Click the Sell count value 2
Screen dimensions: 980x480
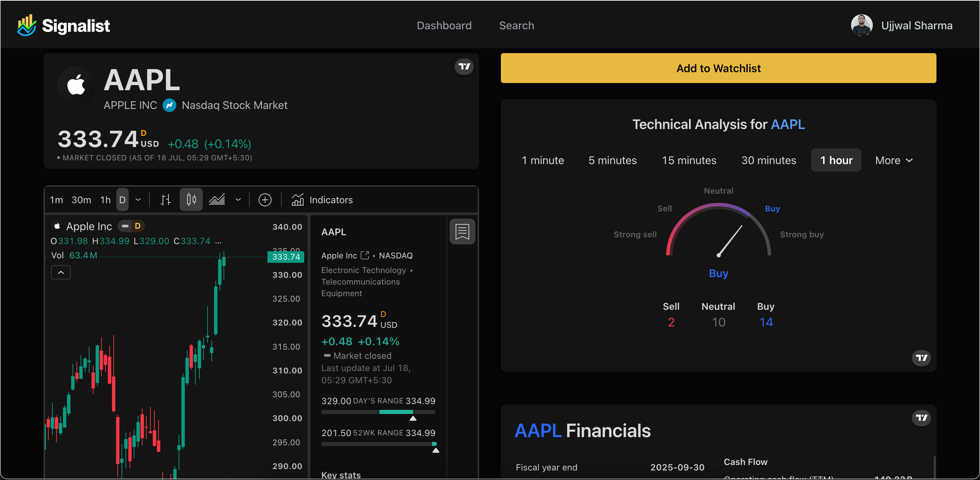[x=671, y=322]
